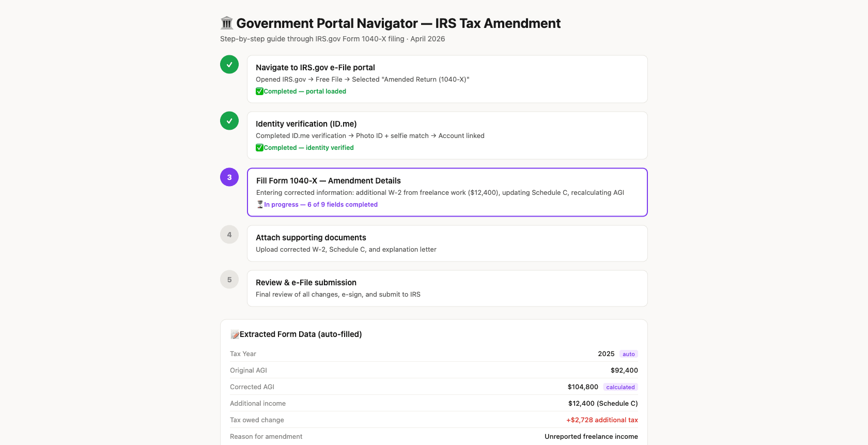Click check icon beside 'Completed — identity verified'
This screenshot has height=445, width=868.
point(259,148)
